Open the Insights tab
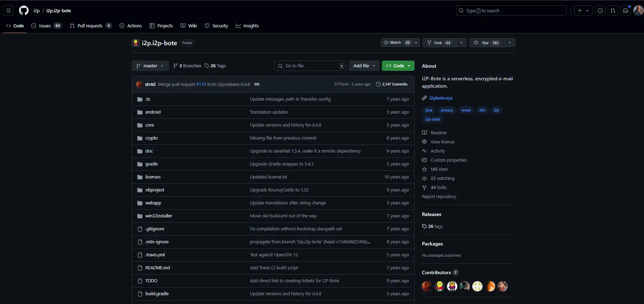Viewport: 644px width, 304px height. click(x=247, y=26)
